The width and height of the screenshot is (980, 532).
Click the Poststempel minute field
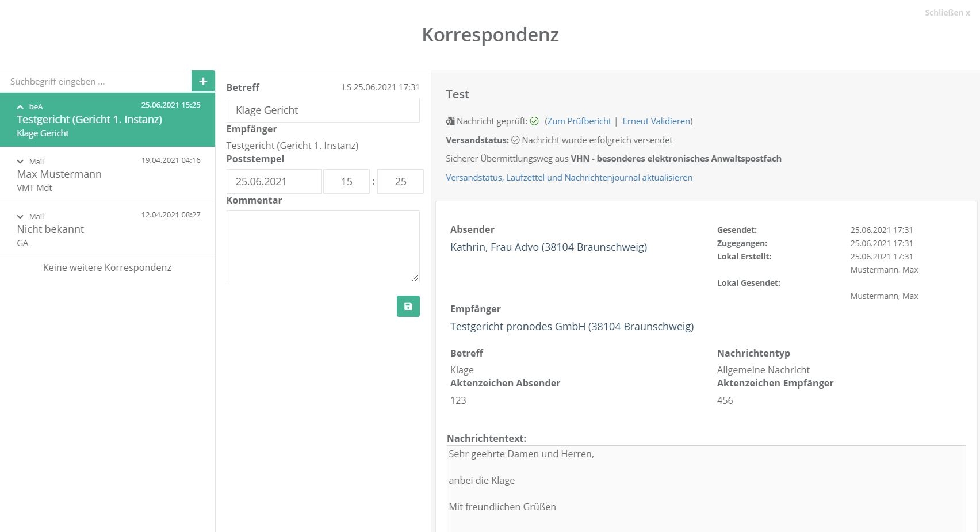tap(400, 182)
